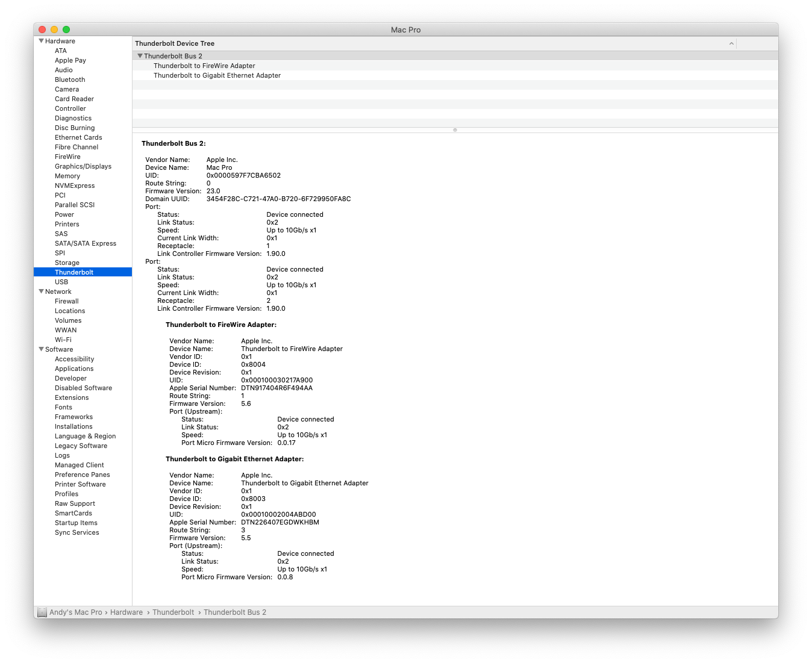This screenshot has height=663, width=812.
Task: Select SATA/SATA Express entry
Action: click(x=86, y=243)
